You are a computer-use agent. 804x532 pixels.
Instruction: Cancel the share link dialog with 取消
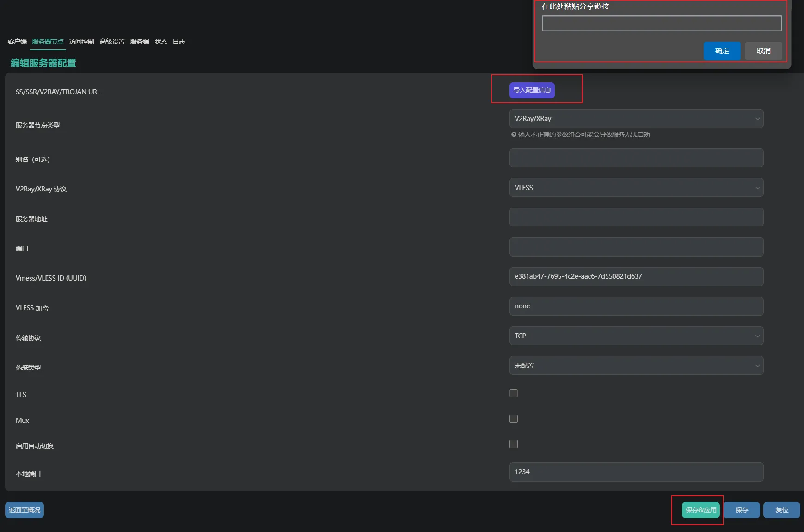pyautogui.click(x=763, y=51)
